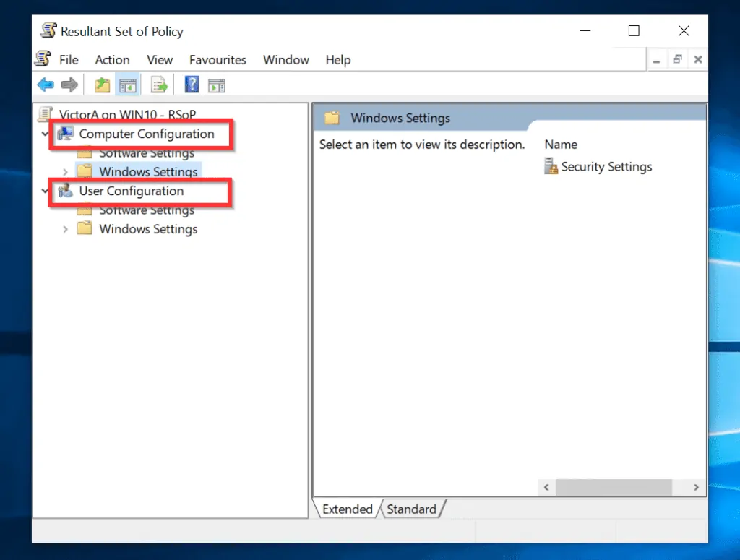Image resolution: width=740 pixels, height=560 pixels.
Task: Click the User Configuration user icon
Action: point(65,191)
